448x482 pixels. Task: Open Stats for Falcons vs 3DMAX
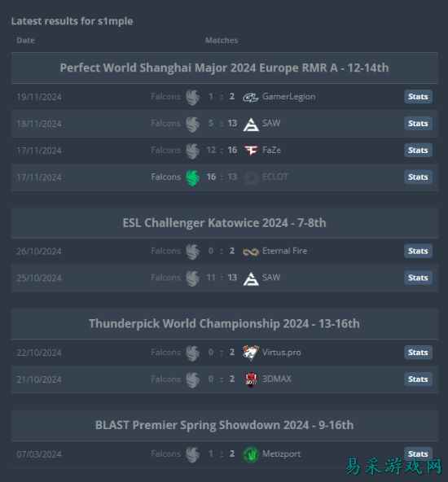coord(418,379)
